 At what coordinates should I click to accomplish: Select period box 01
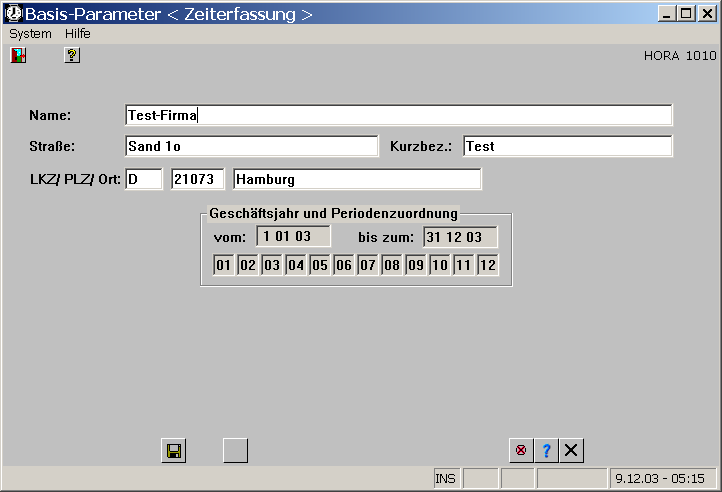[223, 266]
